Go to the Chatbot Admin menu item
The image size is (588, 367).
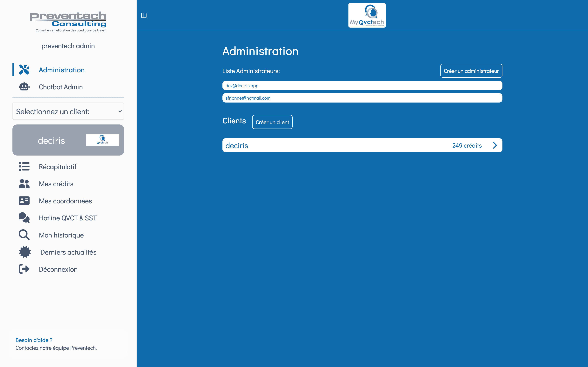coord(61,87)
